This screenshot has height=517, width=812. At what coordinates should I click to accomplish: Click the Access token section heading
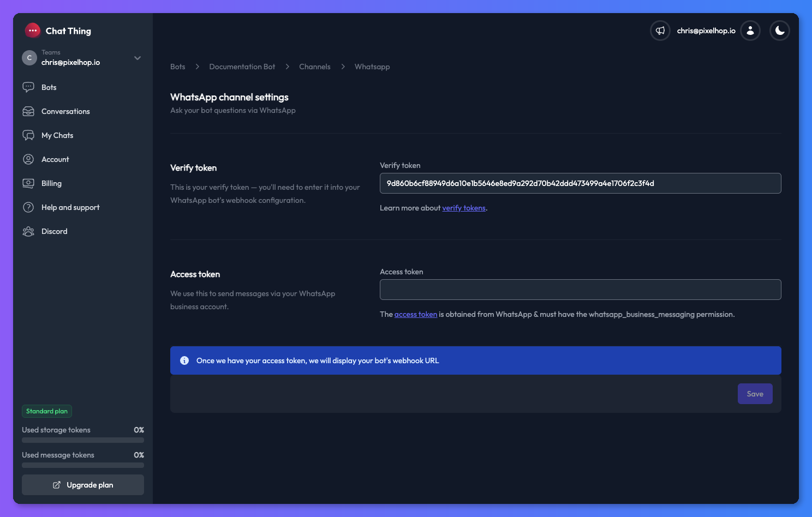click(x=195, y=274)
